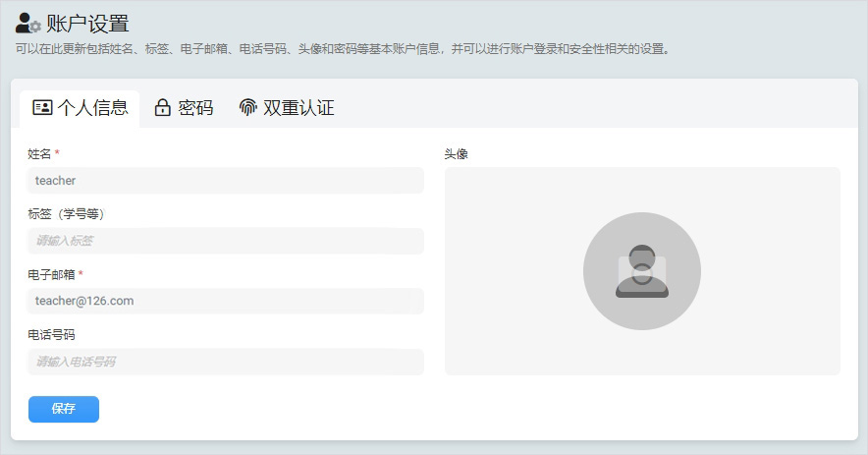The image size is (868, 455).
Task: Open the 密码 tab label
Action: [195, 108]
